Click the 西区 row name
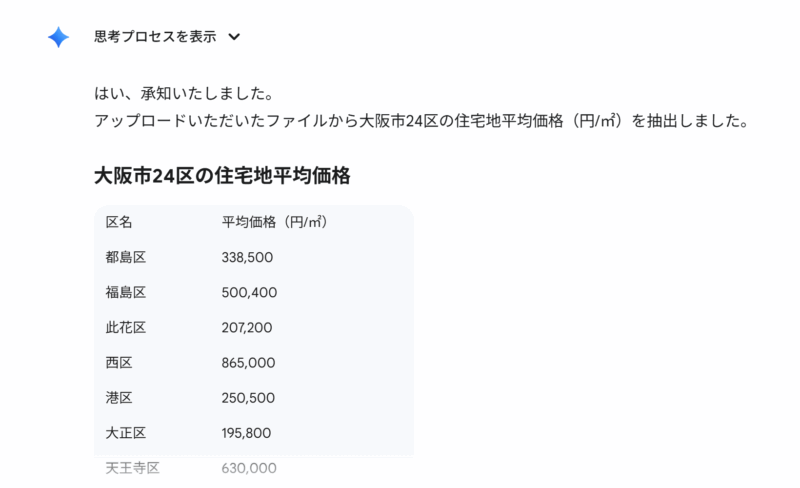The height and width of the screenshot is (488, 800). pyautogui.click(x=119, y=362)
